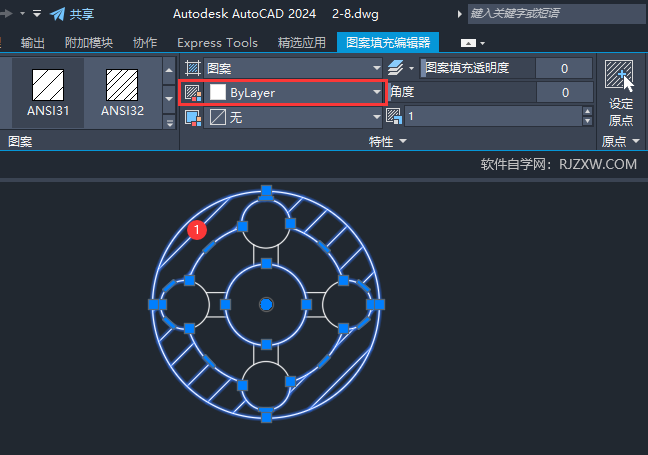Expand the 原点 panel

click(x=621, y=141)
